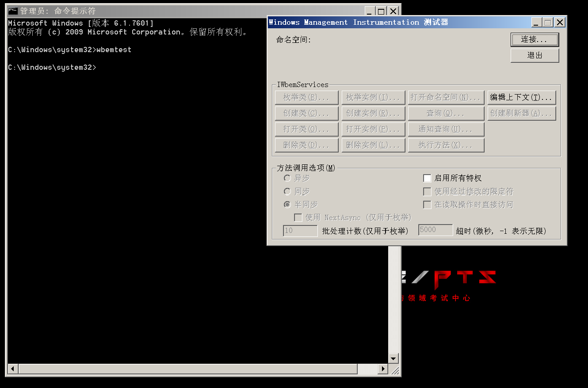The width and height of the screenshot is (588, 388).
Task: Select the 同步 (Synchronous) radio button
Action: [287, 191]
